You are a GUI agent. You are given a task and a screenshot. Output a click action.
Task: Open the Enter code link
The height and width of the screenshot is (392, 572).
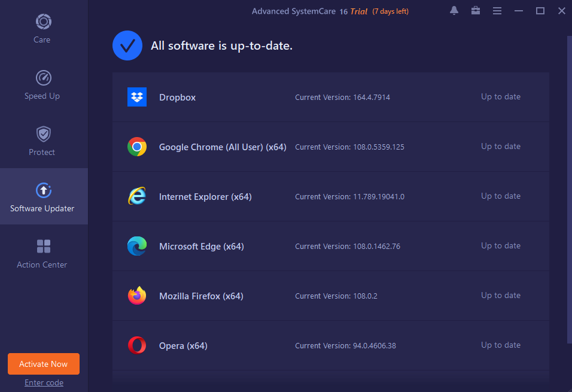point(44,382)
